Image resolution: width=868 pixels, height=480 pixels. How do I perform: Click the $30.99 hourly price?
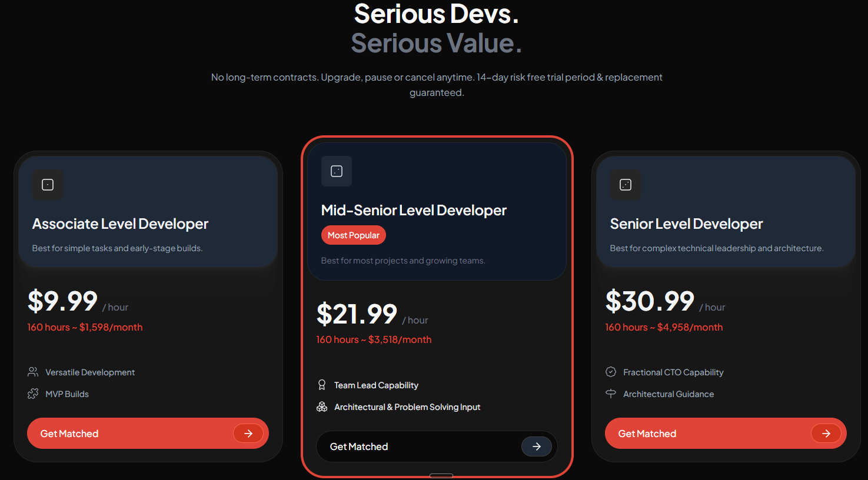click(x=650, y=301)
